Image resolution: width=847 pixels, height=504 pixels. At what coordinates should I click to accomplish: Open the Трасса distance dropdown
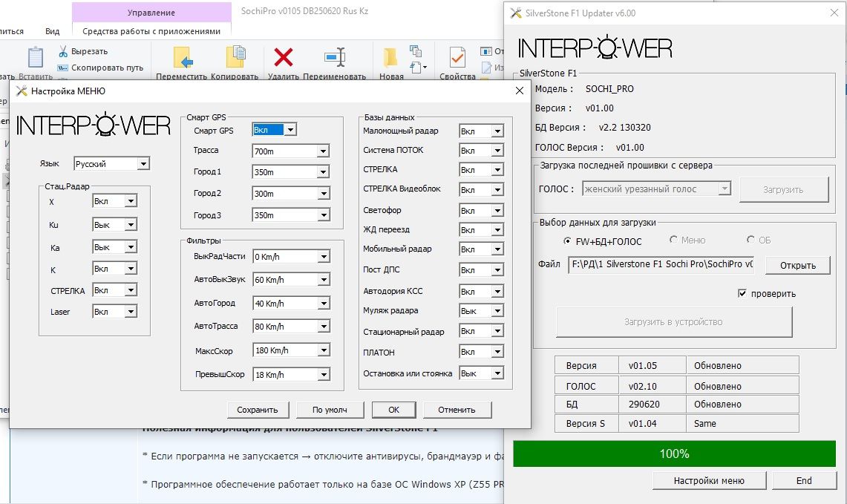(x=323, y=151)
